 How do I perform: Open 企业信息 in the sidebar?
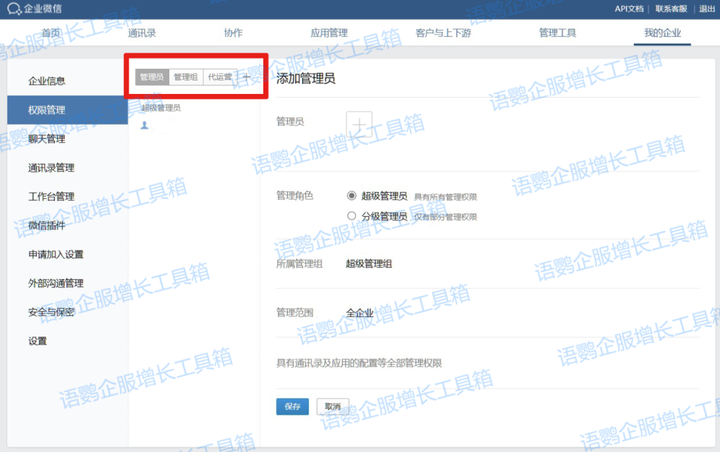[x=47, y=81]
